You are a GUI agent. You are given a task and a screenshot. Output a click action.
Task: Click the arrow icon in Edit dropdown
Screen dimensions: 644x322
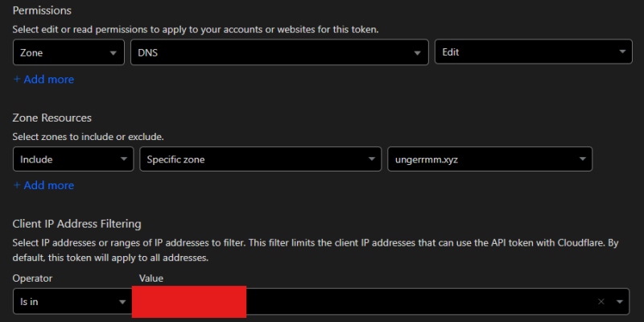click(x=622, y=52)
